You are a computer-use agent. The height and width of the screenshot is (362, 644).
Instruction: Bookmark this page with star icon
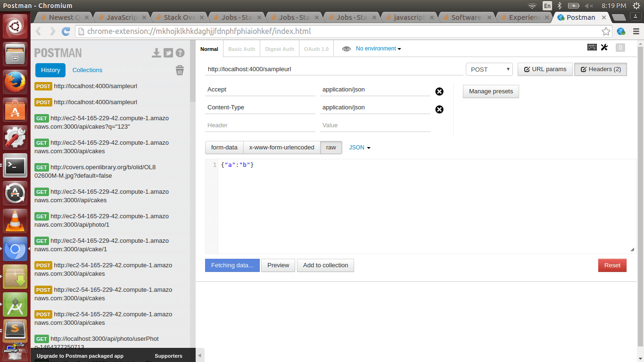coord(606,32)
